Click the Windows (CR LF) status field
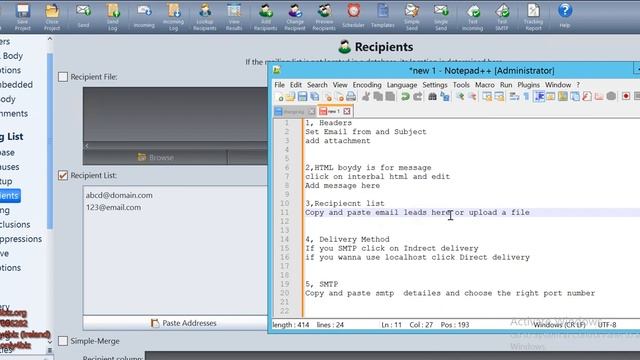This screenshot has height=360, width=640. 559,325
